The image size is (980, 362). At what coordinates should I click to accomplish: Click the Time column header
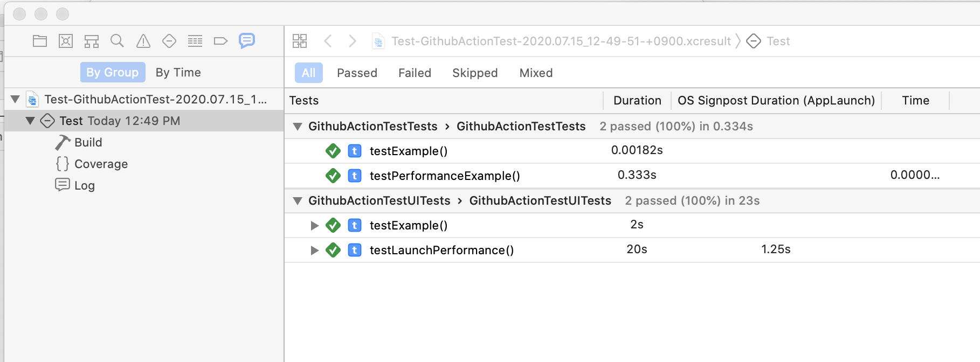point(916,100)
